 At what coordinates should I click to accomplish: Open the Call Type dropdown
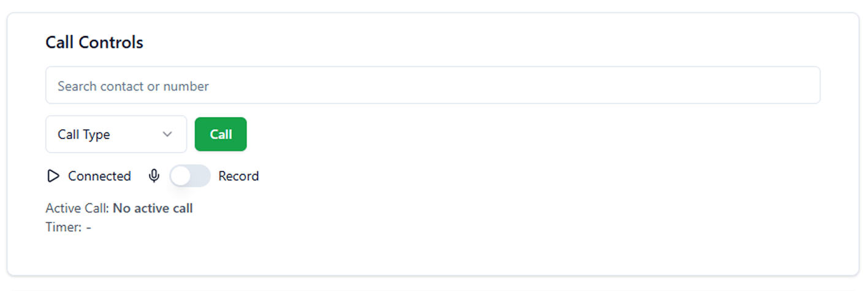point(116,134)
